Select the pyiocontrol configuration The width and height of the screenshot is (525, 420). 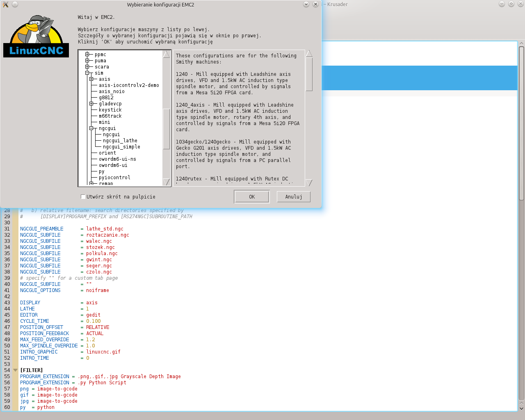114,178
